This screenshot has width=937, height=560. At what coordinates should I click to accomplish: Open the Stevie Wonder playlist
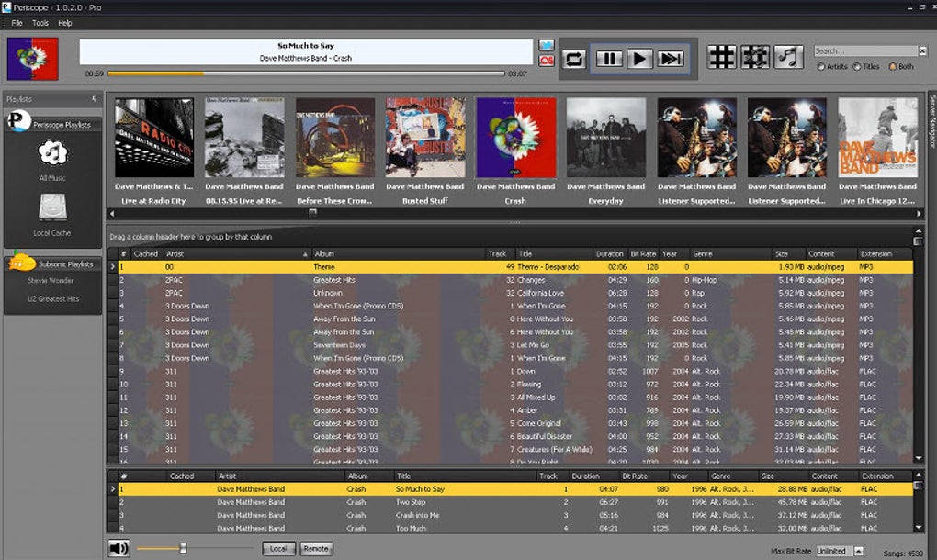coord(51,281)
